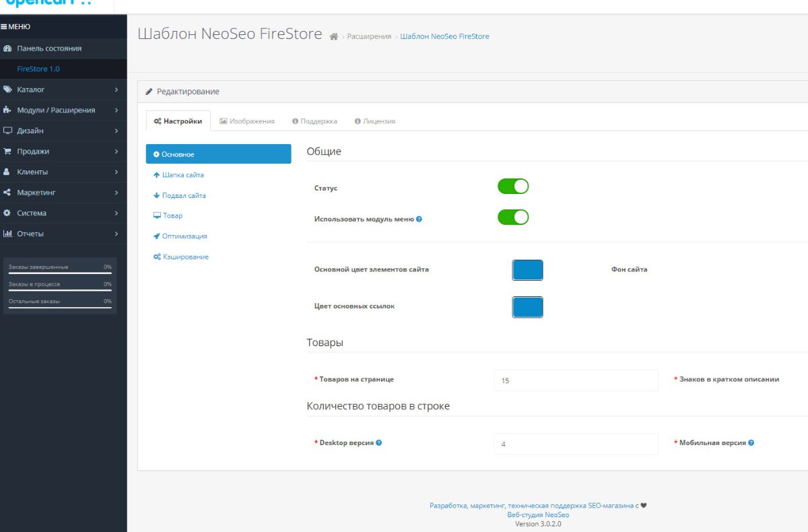Click the puzzle icon beside Модули / Расширения

point(7,110)
